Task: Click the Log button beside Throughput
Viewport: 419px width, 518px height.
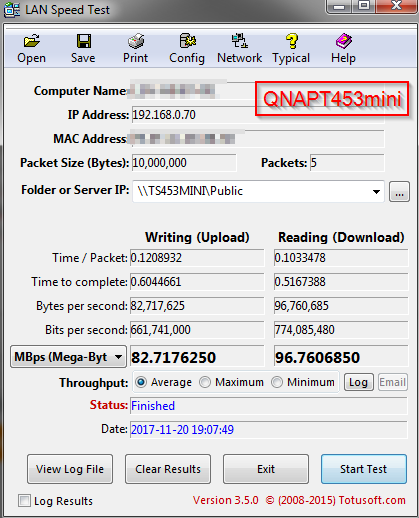Action: (x=359, y=382)
